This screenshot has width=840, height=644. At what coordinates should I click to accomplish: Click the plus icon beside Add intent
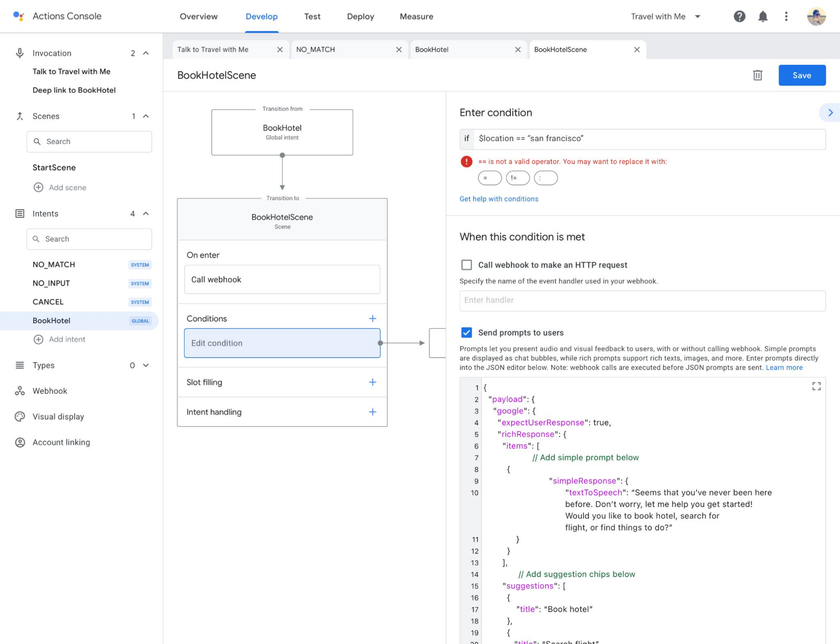[x=38, y=339]
